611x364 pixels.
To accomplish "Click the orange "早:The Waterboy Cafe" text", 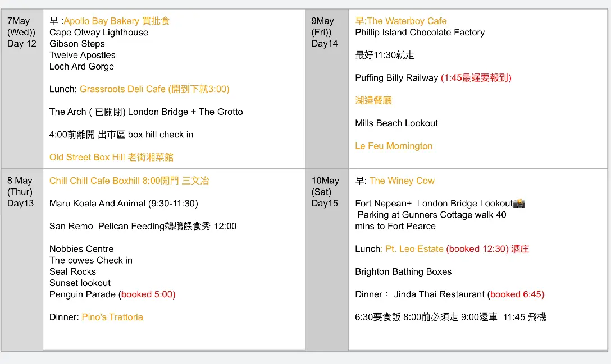I will (x=401, y=21).
